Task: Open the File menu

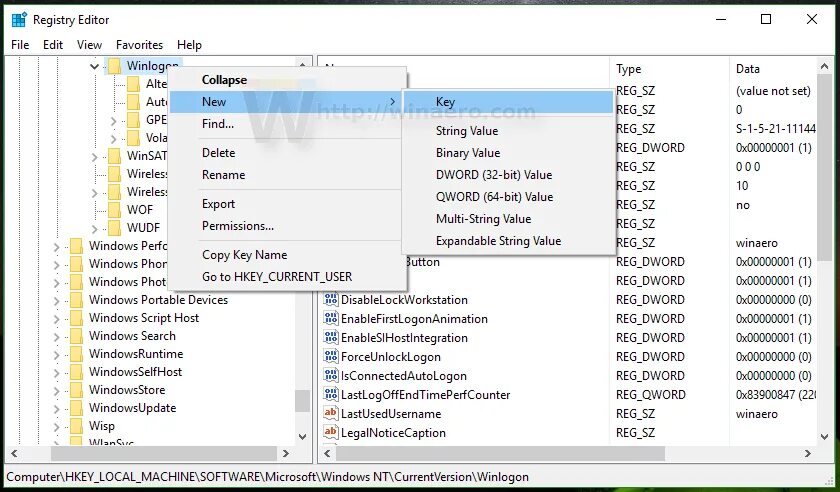Action: point(20,45)
